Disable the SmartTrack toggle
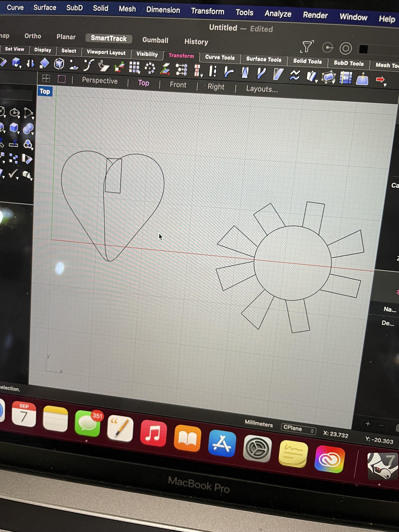 coord(109,39)
